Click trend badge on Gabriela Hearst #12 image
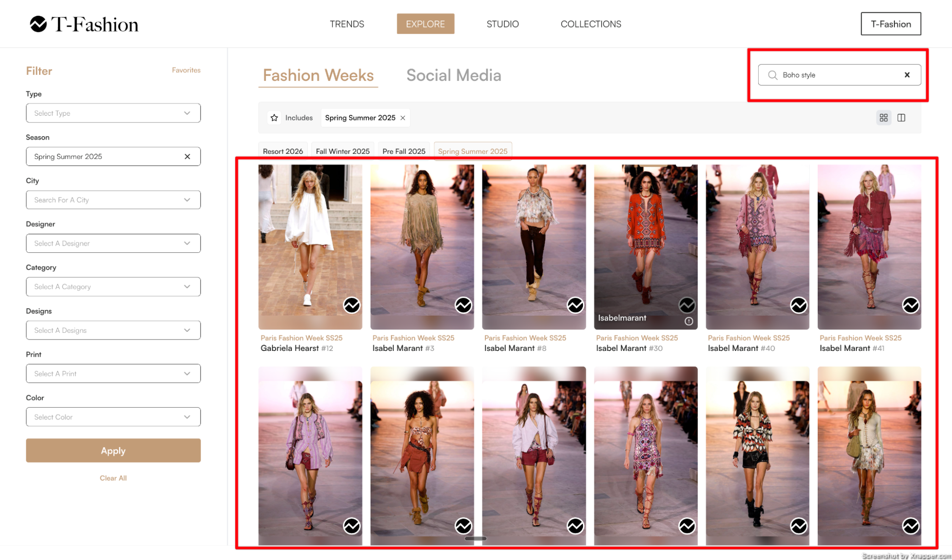Screen dimensions: 952x560 point(351,305)
